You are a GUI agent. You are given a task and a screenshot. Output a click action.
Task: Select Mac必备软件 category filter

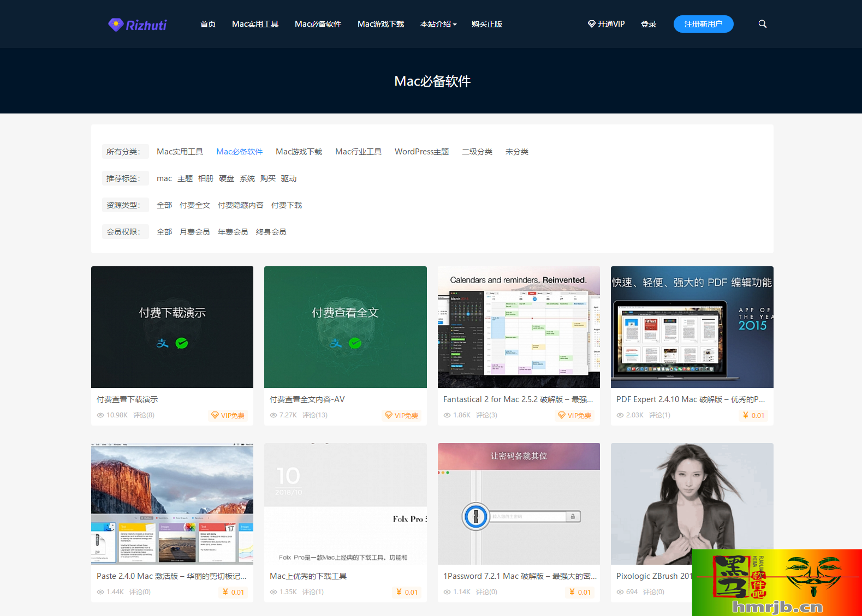coord(239,152)
